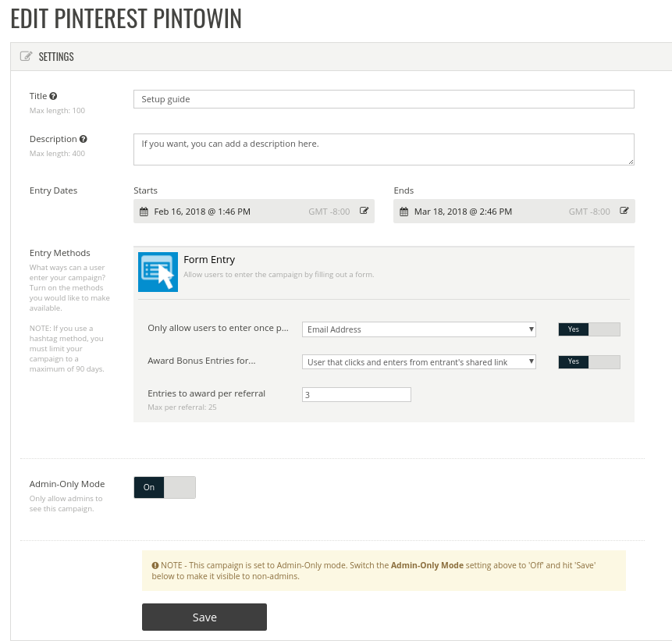Click the Starts date calendar icon

(144, 212)
